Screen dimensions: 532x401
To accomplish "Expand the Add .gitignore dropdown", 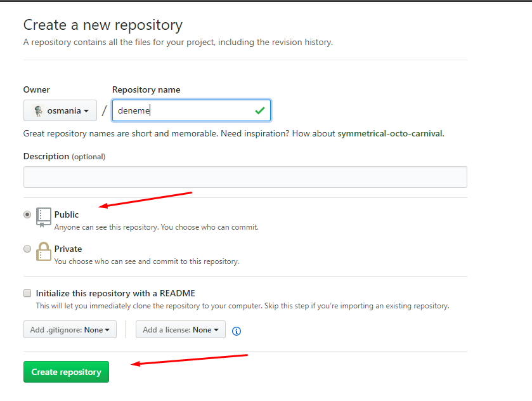I will (70, 329).
